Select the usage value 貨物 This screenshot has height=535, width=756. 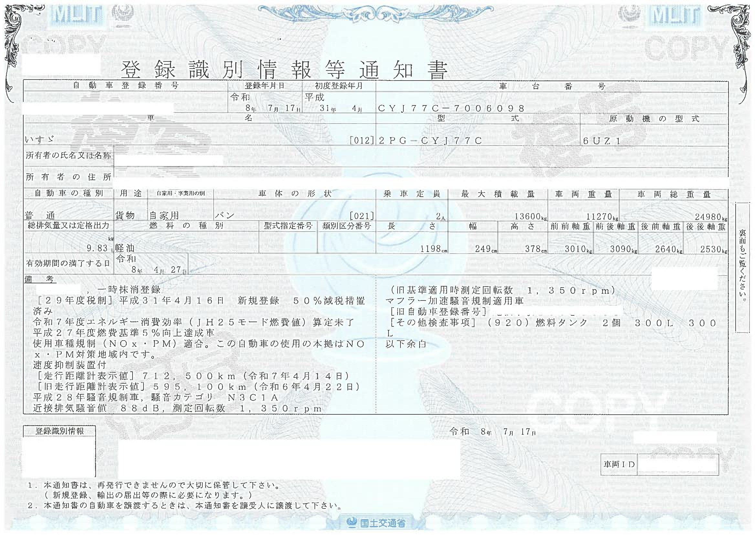pos(124,215)
